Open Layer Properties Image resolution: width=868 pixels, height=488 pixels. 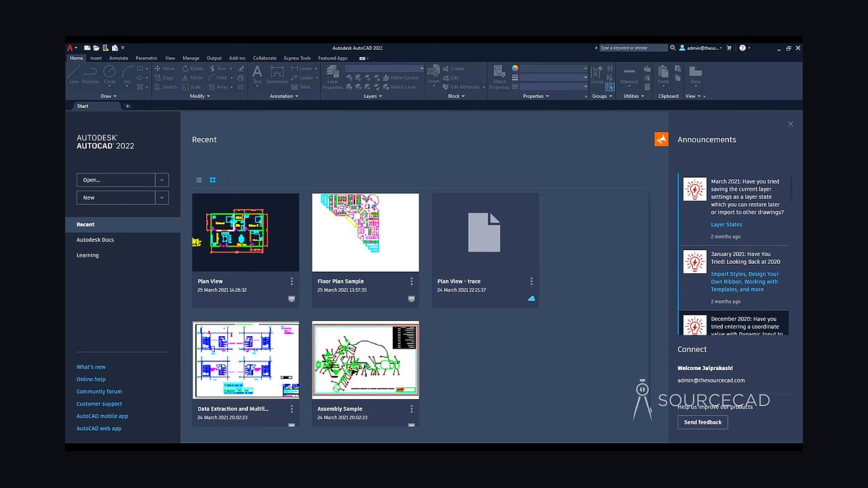[333, 77]
